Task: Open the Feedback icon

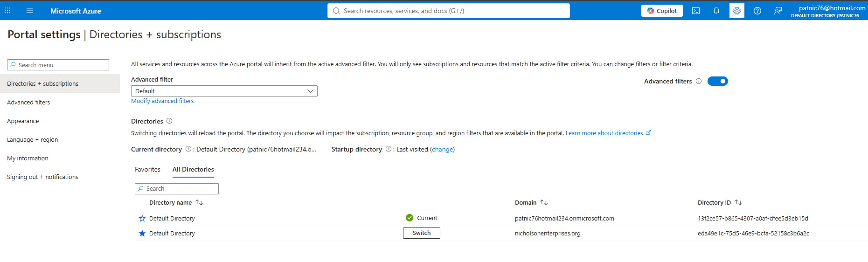Action: [778, 11]
